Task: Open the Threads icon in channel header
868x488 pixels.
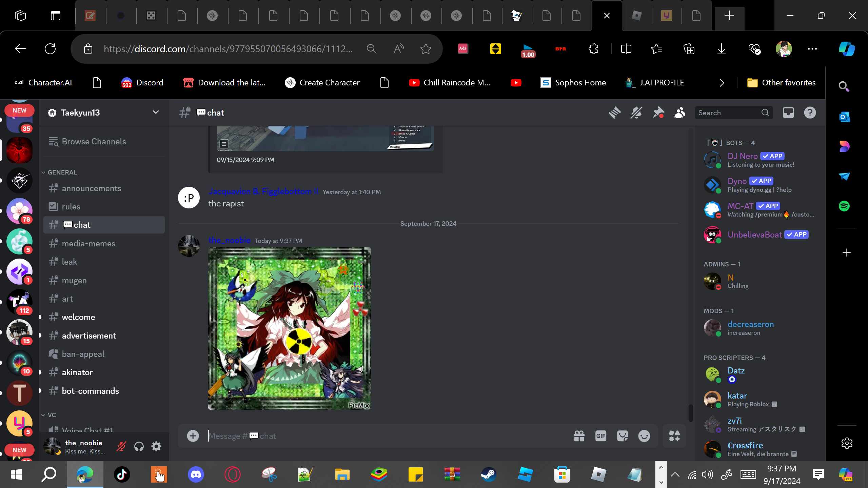Action: point(614,113)
